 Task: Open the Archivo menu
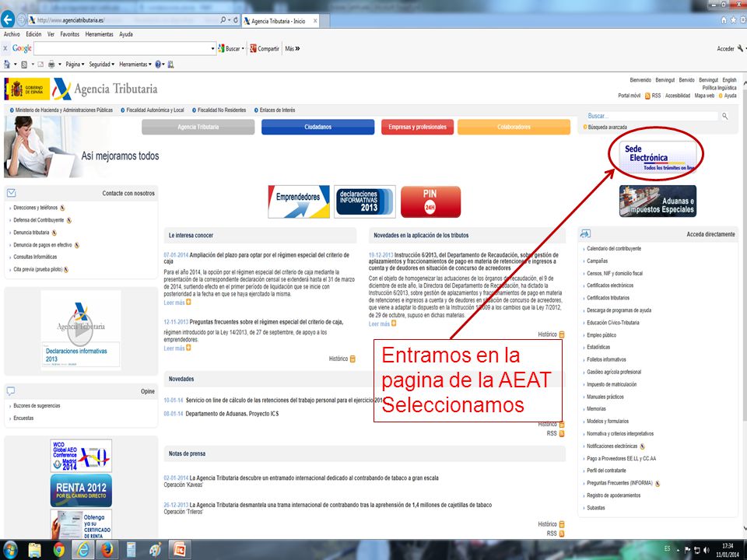(12, 34)
